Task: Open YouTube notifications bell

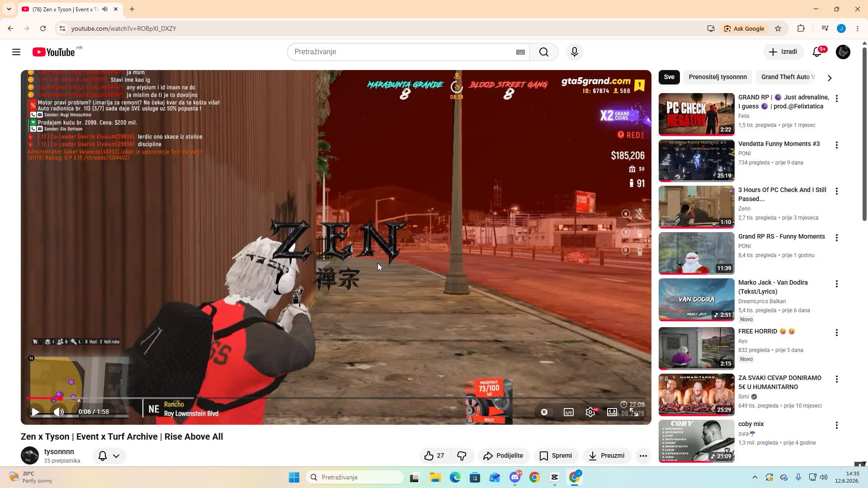Action: tap(817, 52)
